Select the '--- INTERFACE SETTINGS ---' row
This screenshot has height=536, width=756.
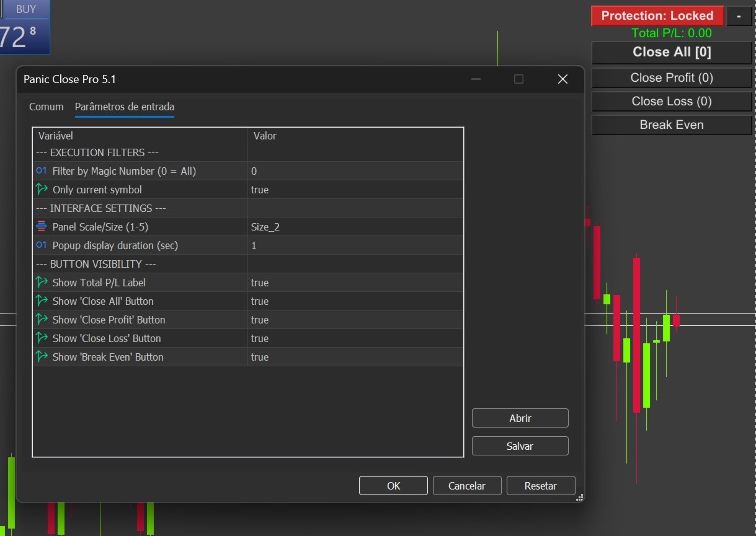[x=248, y=208]
